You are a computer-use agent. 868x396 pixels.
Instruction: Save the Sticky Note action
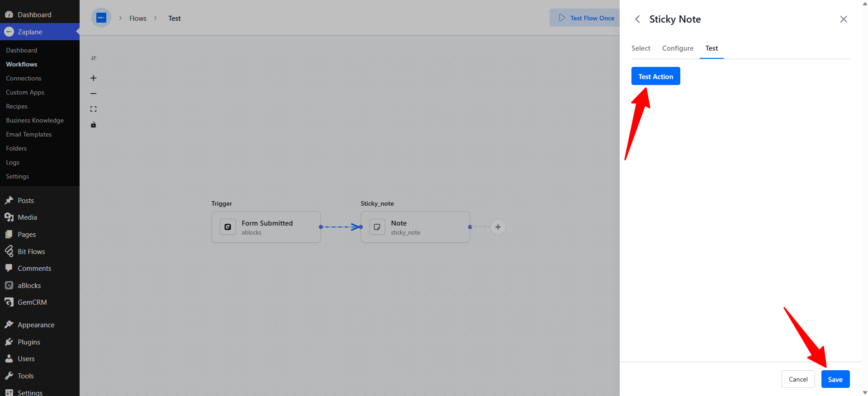(835, 379)
